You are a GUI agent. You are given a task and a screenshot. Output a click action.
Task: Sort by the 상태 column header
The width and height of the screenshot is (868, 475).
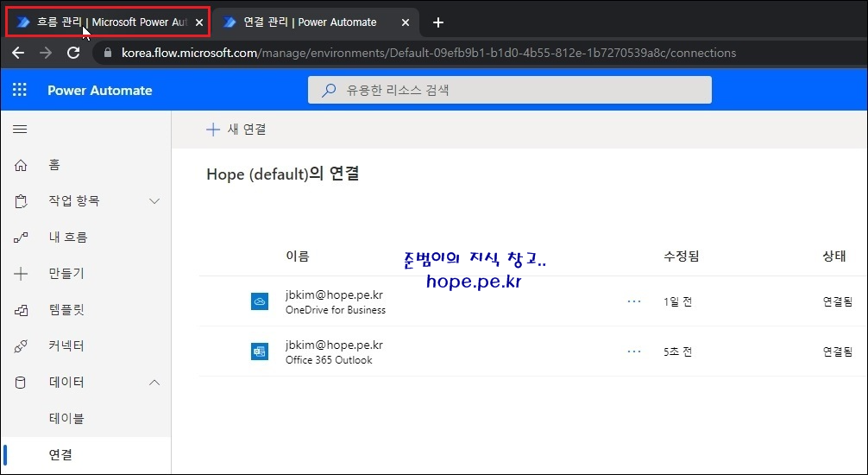point(834,256)
